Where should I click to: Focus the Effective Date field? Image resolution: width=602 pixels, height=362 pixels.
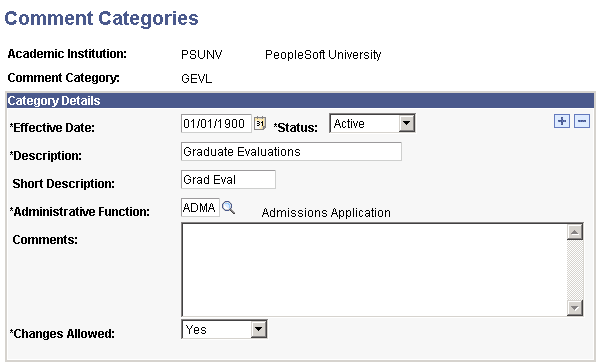(x=216, y=123)
